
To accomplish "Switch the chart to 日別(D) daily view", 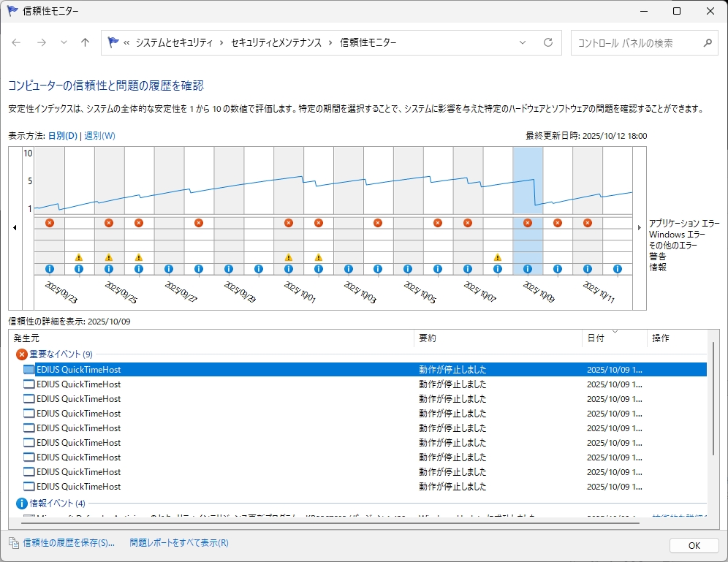I will coord(62,136).
